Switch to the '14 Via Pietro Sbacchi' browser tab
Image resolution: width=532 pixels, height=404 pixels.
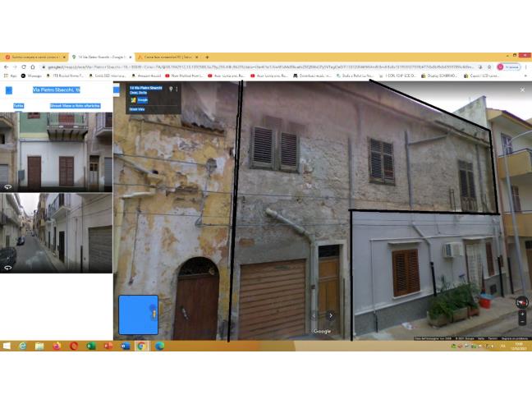100,57
